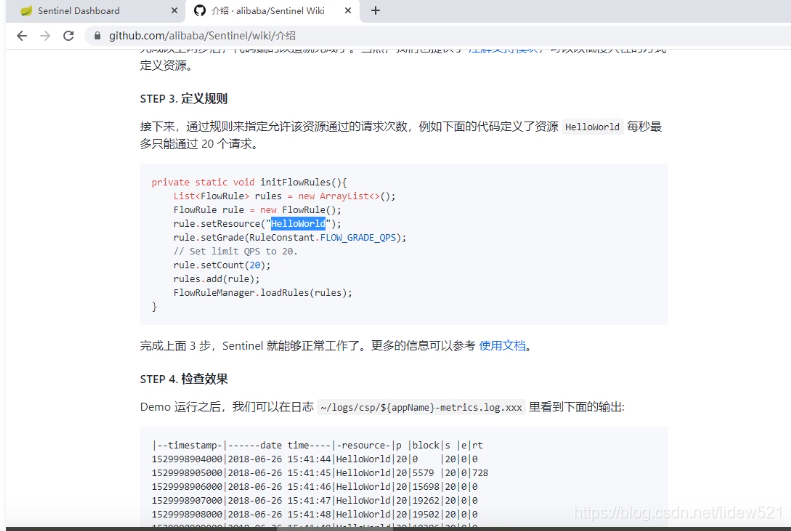The width and height of the screenshot is (791, 531).
Task: Go forward to the next page
Action: (x=45, y=36)
